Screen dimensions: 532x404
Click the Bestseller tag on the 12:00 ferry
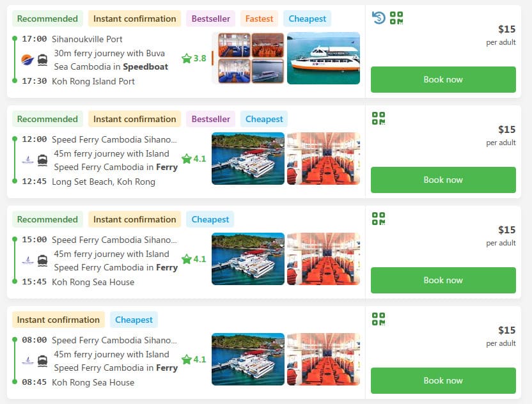pyautogui.click(x=210, y=119)
